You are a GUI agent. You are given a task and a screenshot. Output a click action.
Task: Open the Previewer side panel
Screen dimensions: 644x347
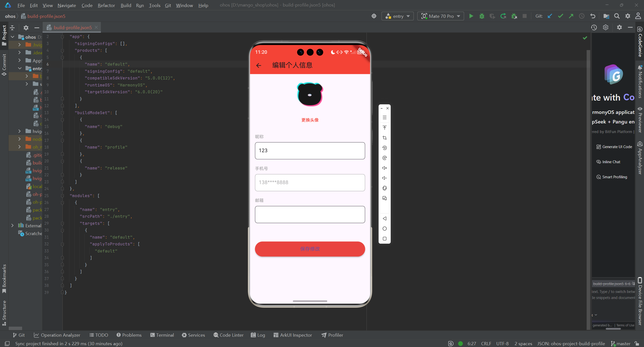[640, 120]
